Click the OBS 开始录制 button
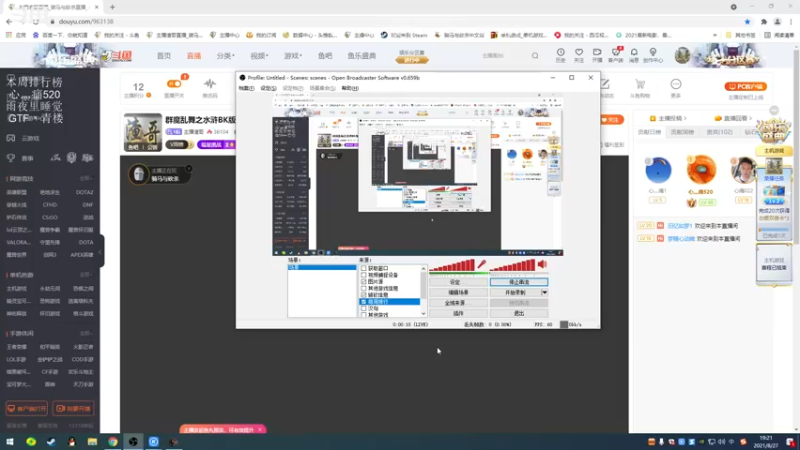This screenshot has height=450, width=800. (x=515, y=293)
